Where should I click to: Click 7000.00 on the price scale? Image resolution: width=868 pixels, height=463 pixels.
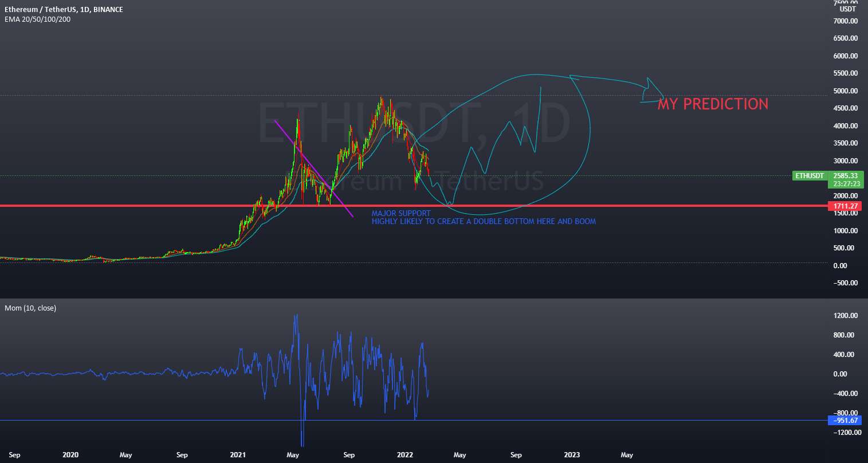(x=845, y=21)
